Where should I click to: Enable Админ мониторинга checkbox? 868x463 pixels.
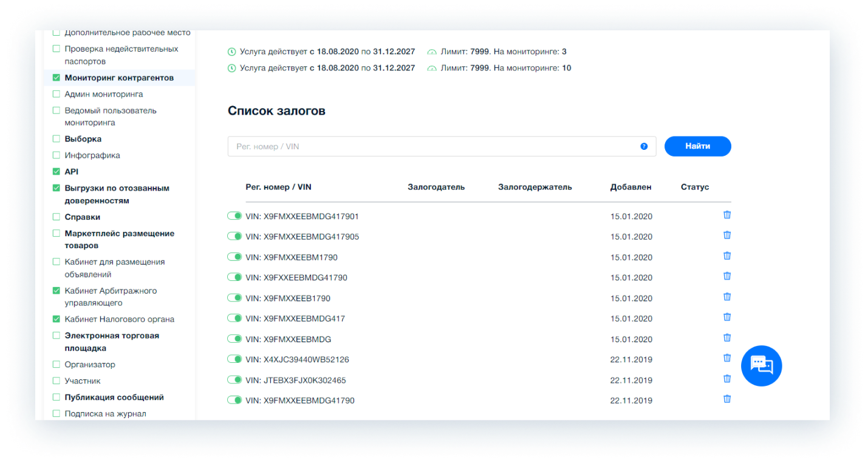coord(56,94)
